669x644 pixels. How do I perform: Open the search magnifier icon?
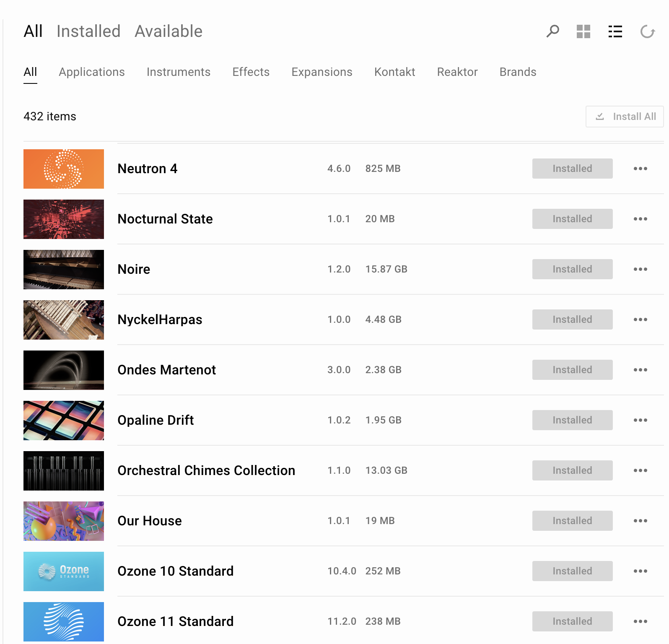coord(553,31)
